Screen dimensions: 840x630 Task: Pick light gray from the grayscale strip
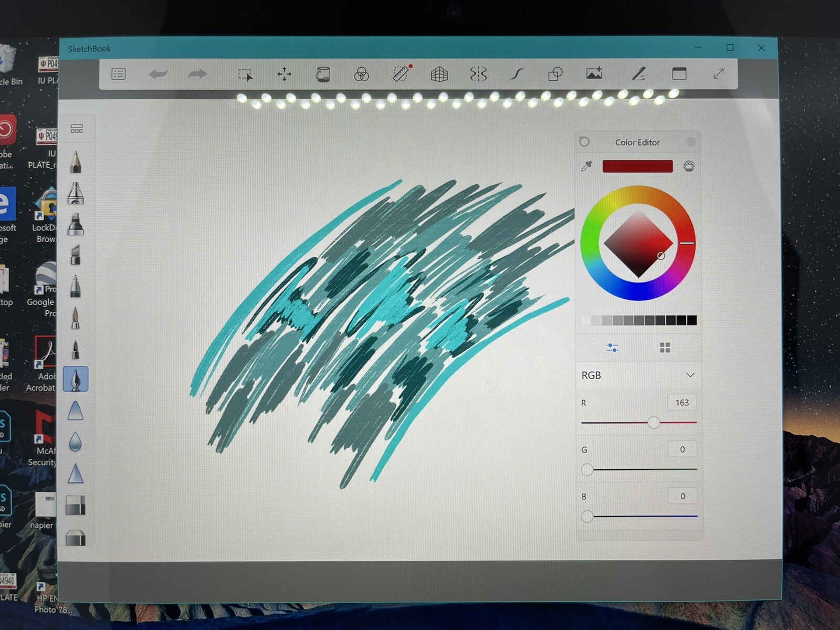click(596, 320)
